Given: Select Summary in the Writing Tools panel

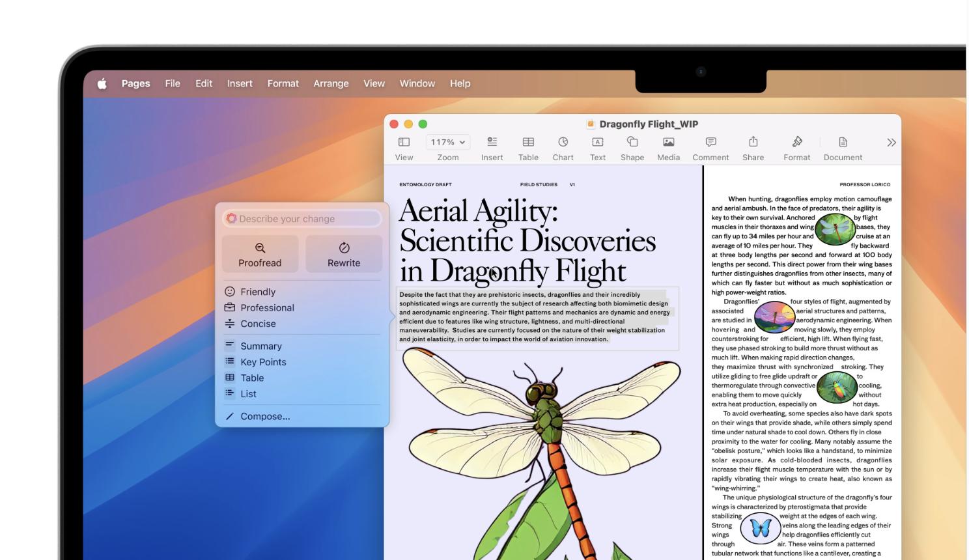Looking at the screenshot, I should [260, 346].
